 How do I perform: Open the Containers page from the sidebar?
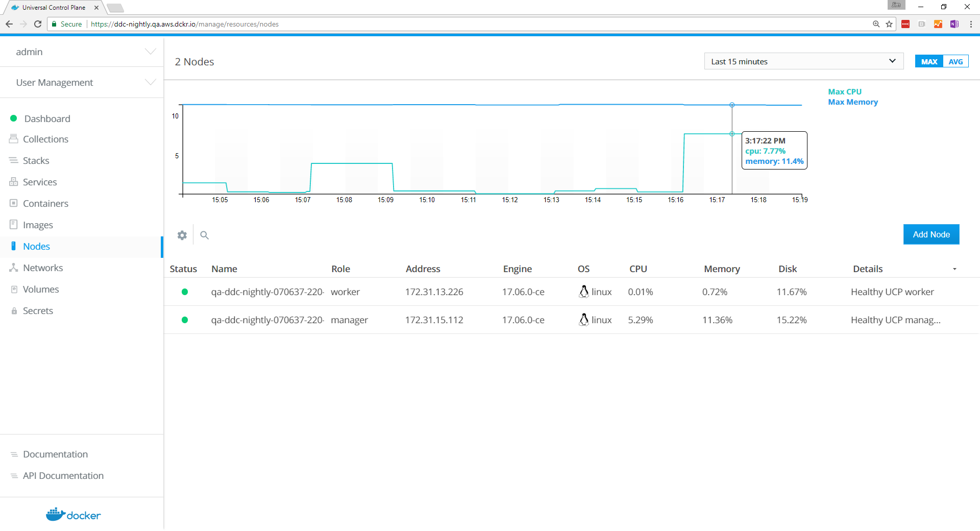pos(45,204)
